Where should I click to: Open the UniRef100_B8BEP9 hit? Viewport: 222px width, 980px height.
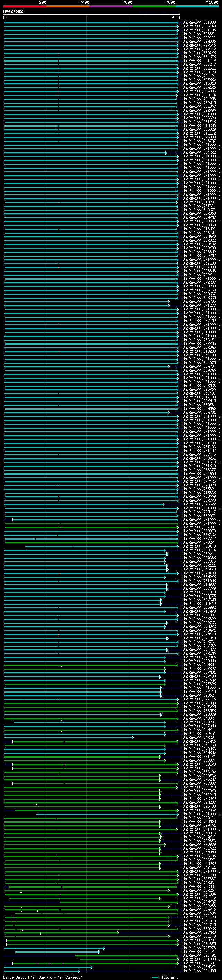(x=199, y=72)
